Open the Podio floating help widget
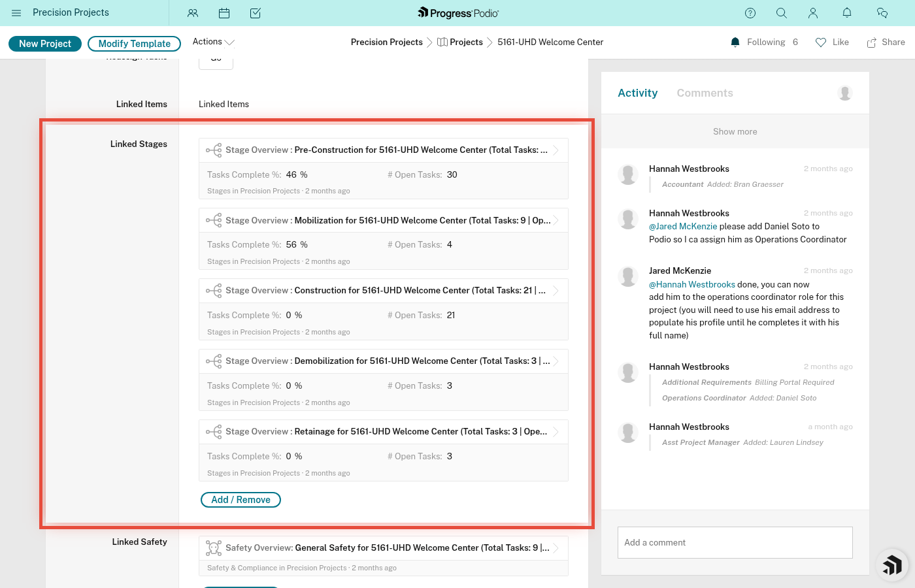 (x=892, y=565)
